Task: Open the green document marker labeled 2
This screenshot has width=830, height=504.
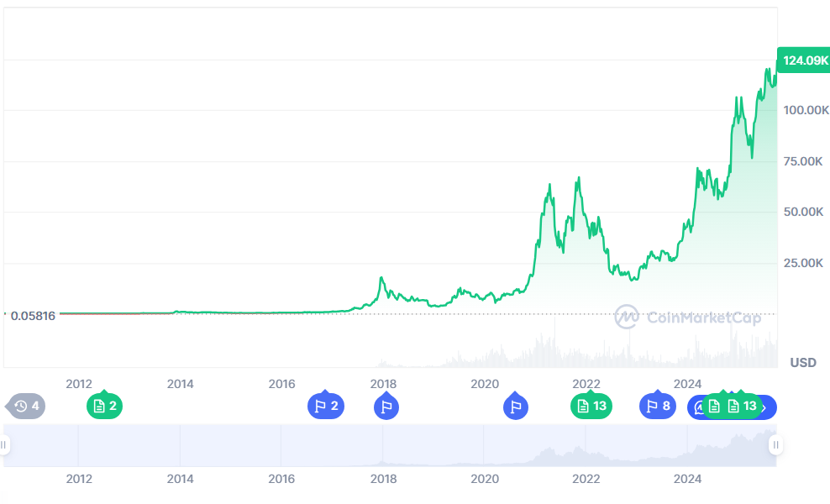Action: click(x=104, y=407)
